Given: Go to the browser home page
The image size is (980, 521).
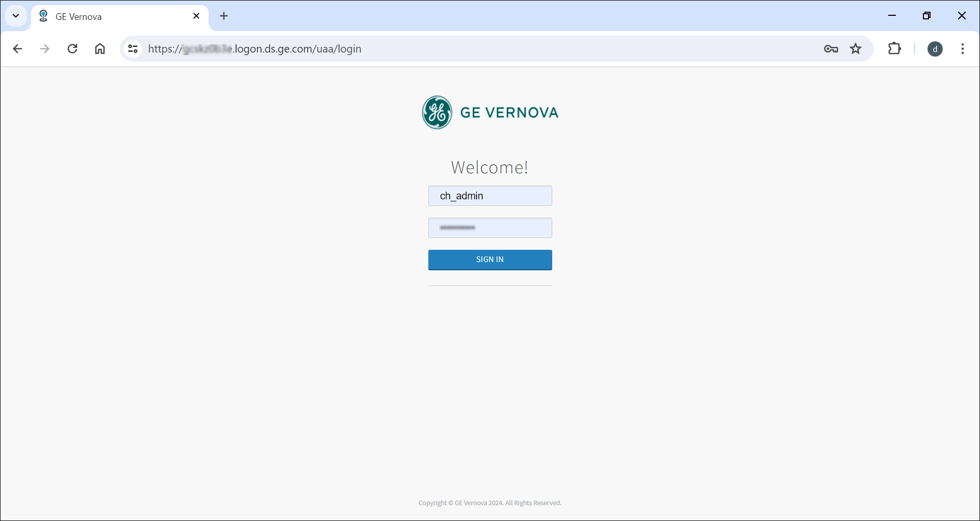Looking at the screenshot, I should (100, 49).
